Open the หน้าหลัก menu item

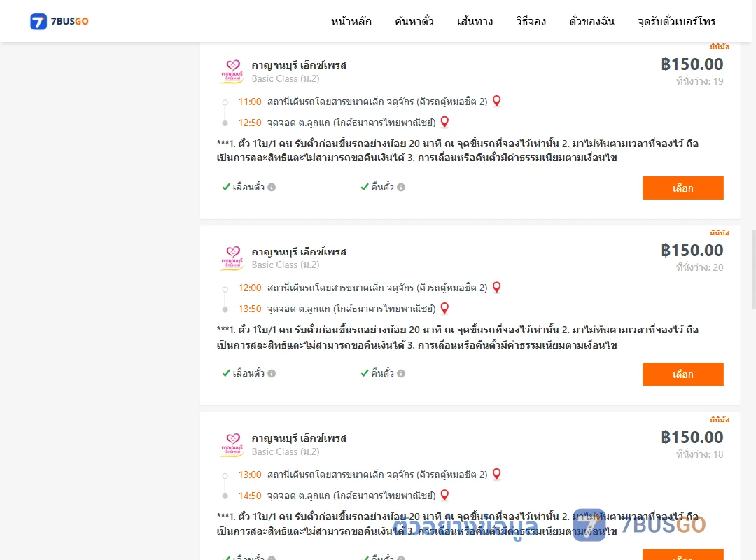pos(351,21)
